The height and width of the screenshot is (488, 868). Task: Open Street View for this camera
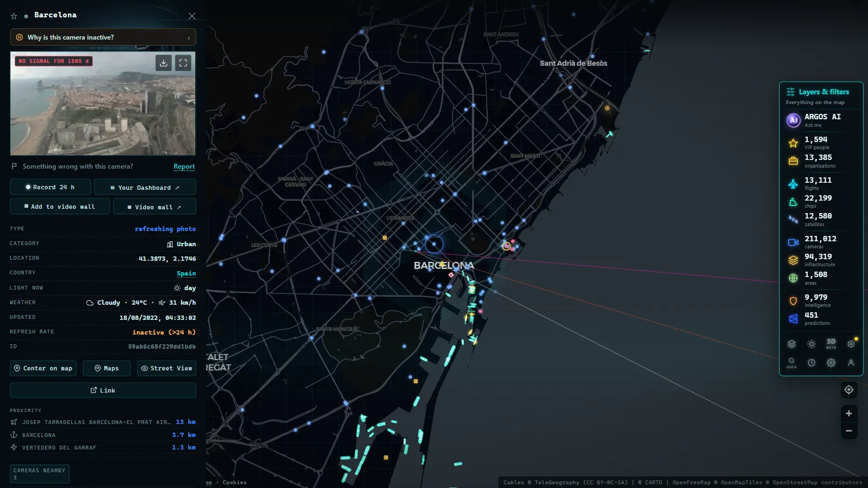coord(167,368)
